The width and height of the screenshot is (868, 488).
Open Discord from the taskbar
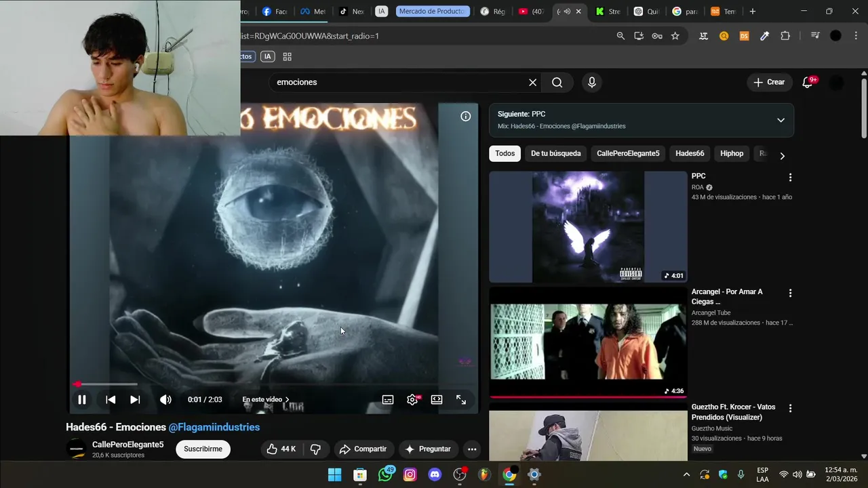pyautogui.click(x=435, y=475)
